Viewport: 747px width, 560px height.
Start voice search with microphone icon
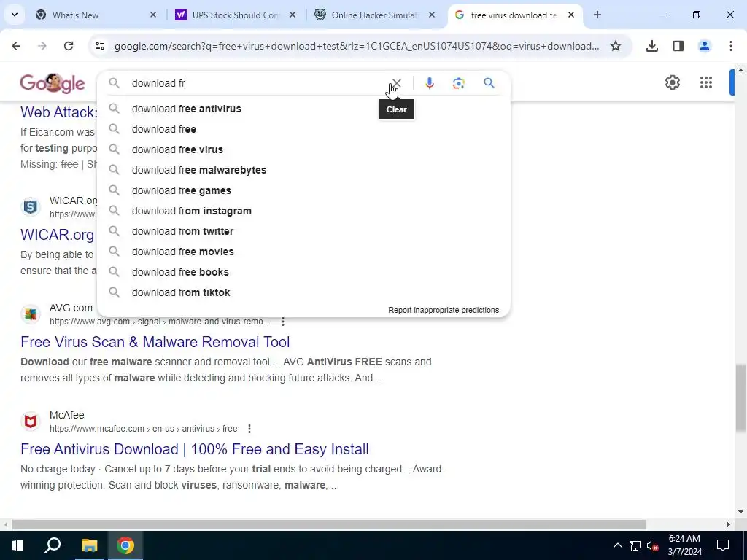(429, 83)
